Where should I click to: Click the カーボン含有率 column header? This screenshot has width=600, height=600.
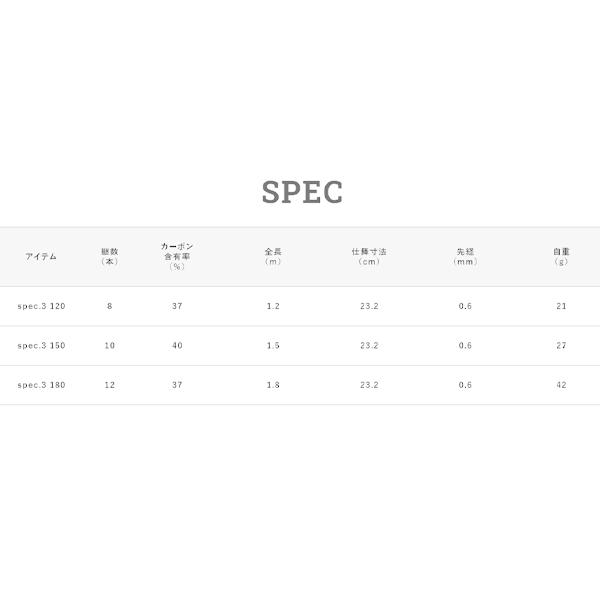pyautogui.click(x=177, y=256)
